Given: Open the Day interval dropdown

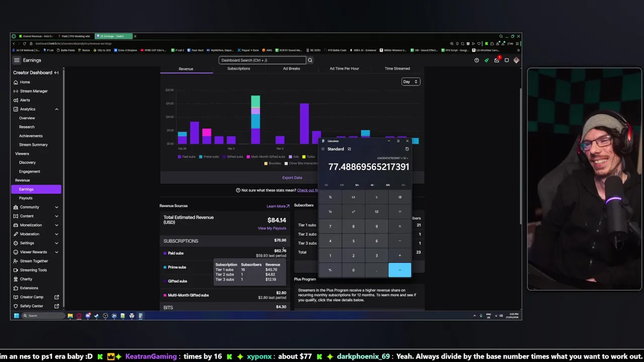Looking at the screenshot, I should point(411,81).
